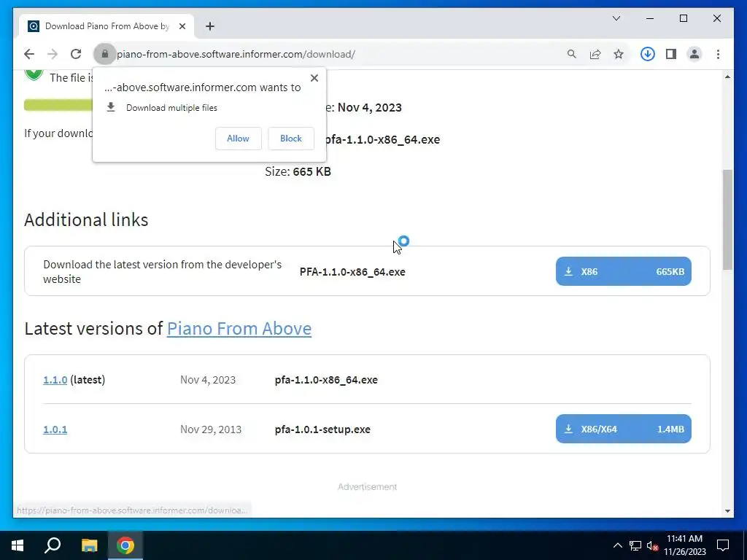Viewport: 747px width, 560px height.
Task: Close the download permission popup
Action: (x=314, y=78)
